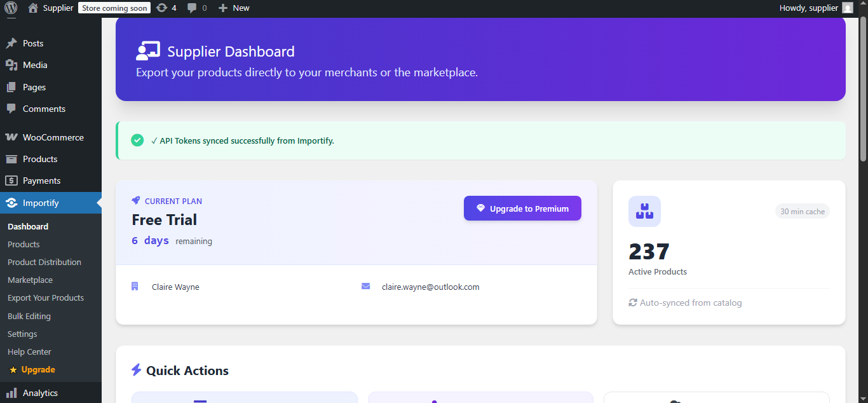This screenshot has width=868, height=403.
Task: Click Upgrade to Premium button
Action: pyautogui.click(x=522, y=208)
